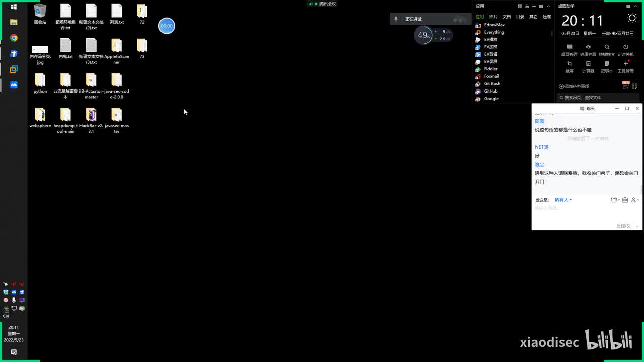644x362 pixels.
Task: Open the 计算器 calculator tool
Action: pos(588,67)
